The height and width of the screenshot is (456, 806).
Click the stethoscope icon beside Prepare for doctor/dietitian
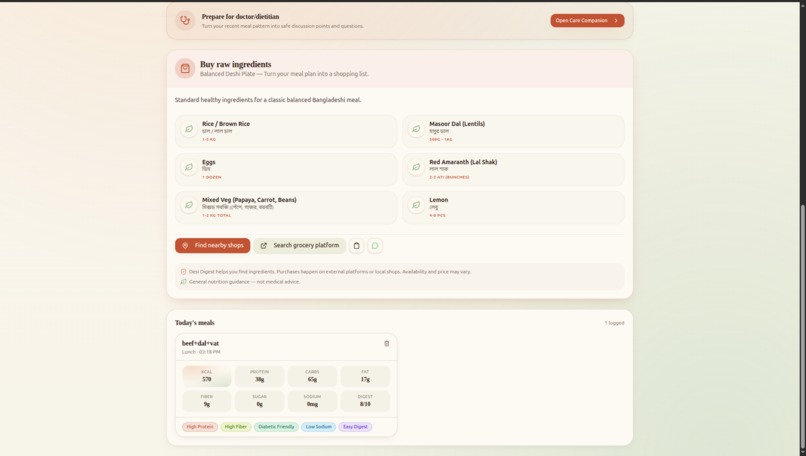point(185,21)
